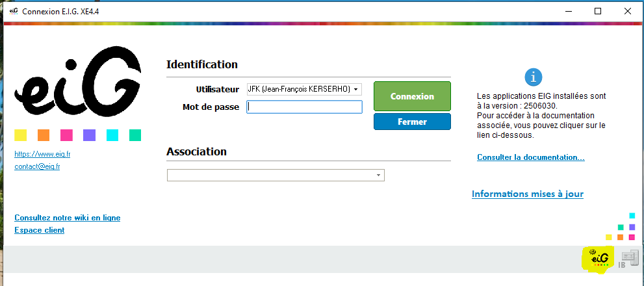Click the blue information circle icon

[x=534, y=77]
